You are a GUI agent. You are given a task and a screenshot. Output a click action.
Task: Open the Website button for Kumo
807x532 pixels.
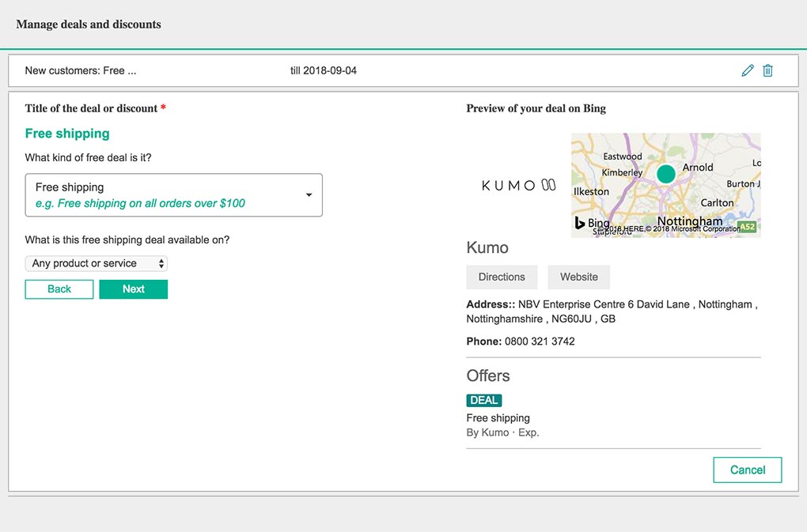point(578,277)
